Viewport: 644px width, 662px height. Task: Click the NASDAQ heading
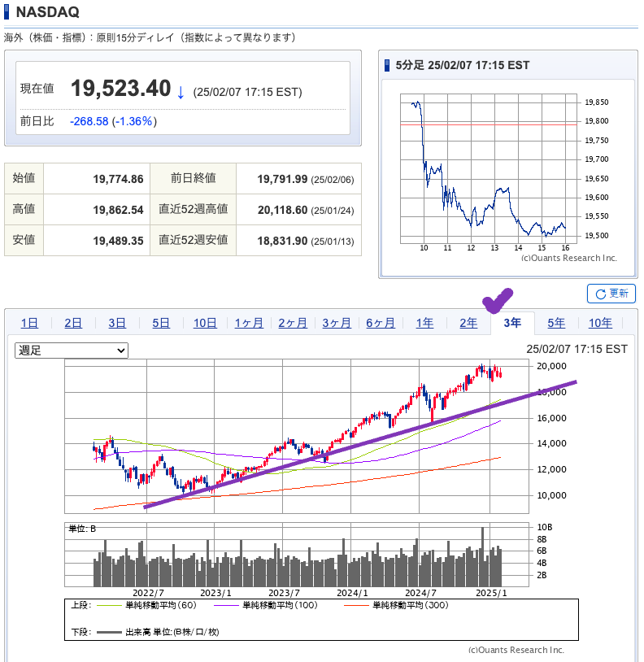click(47, 12)
